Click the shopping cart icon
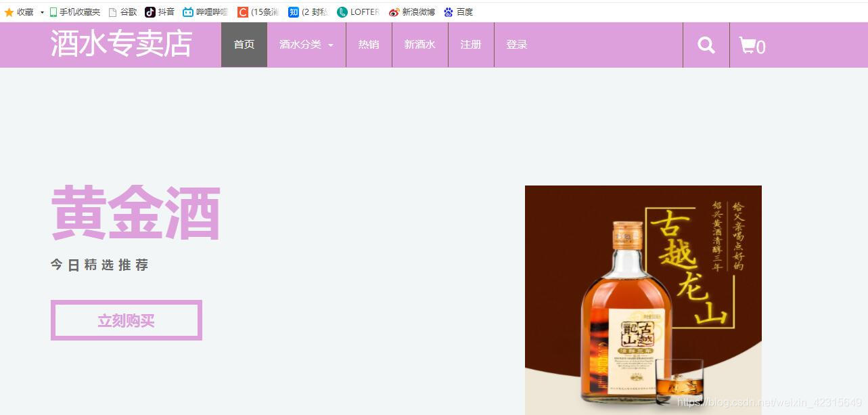Screen dimensions: 868x415 749,45
